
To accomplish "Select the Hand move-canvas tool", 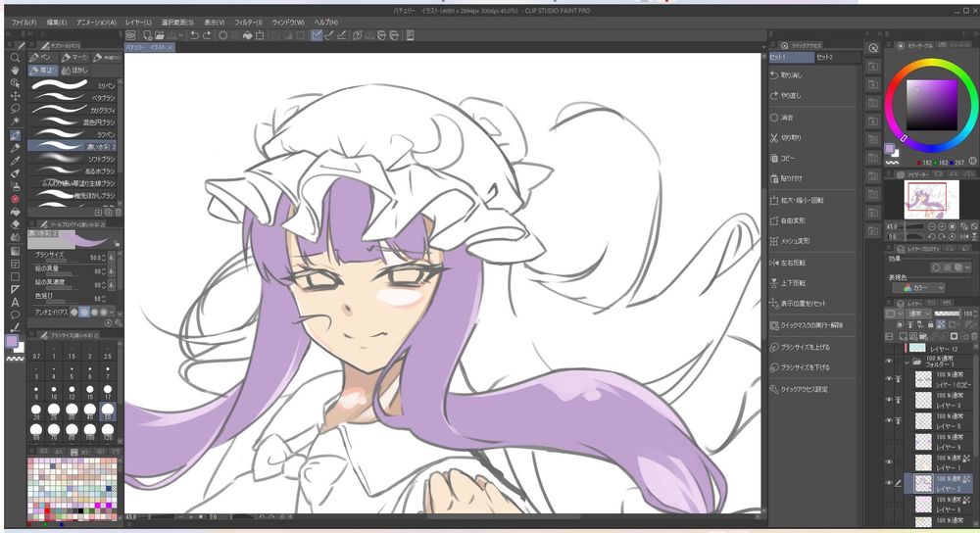I will (15, 71).
